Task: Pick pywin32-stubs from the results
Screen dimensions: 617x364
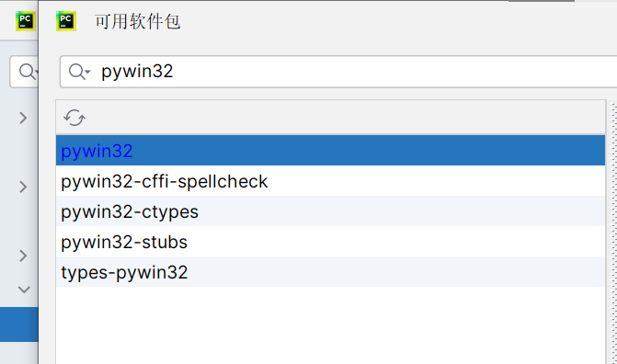Action: click(x=330, y=242)
